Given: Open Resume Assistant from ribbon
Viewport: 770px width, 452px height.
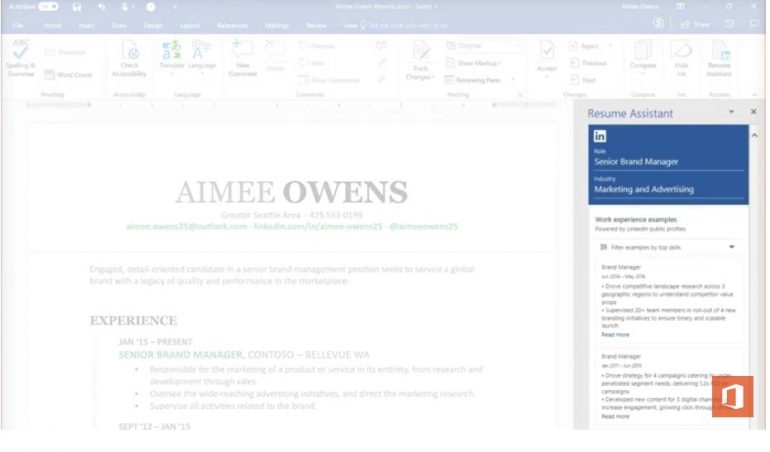Looking at the screenshot, I should click(x=719, y=58).
